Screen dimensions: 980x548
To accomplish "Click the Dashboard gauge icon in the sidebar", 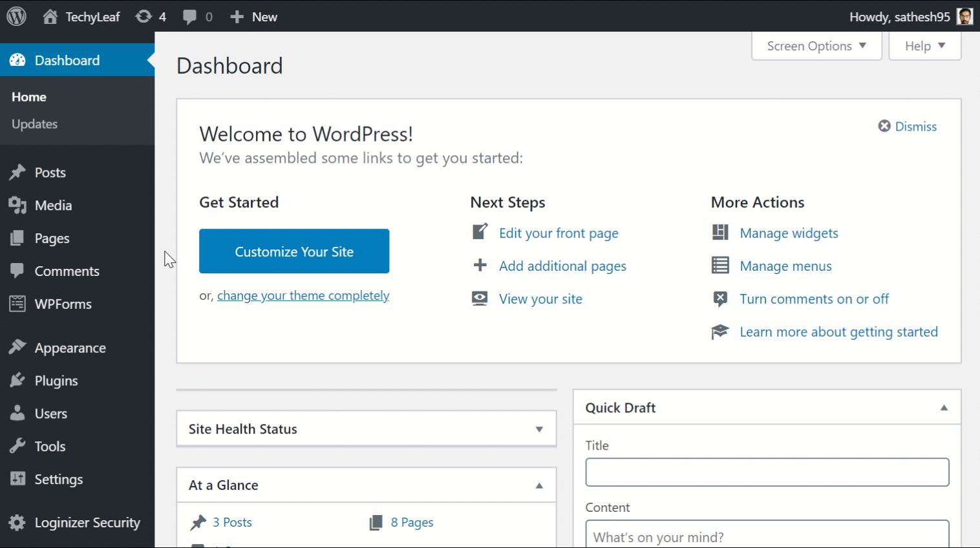I will (x=17, y=60).
